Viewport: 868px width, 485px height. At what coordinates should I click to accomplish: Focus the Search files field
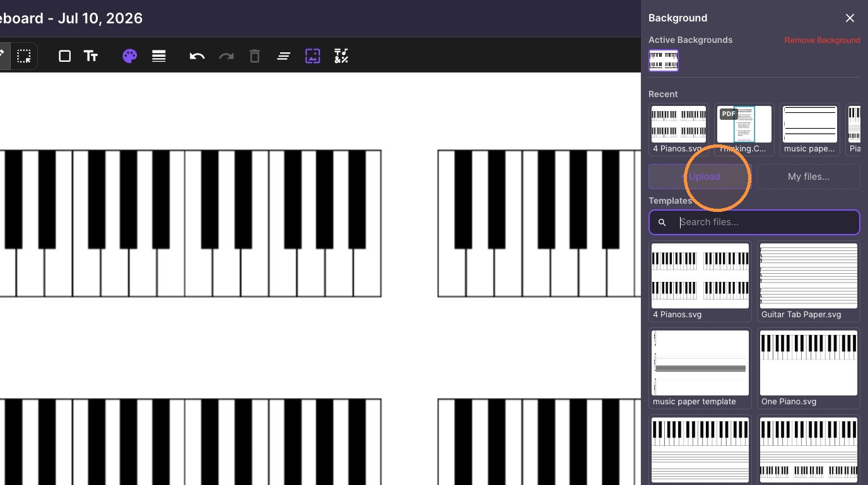tap(754, 222)
